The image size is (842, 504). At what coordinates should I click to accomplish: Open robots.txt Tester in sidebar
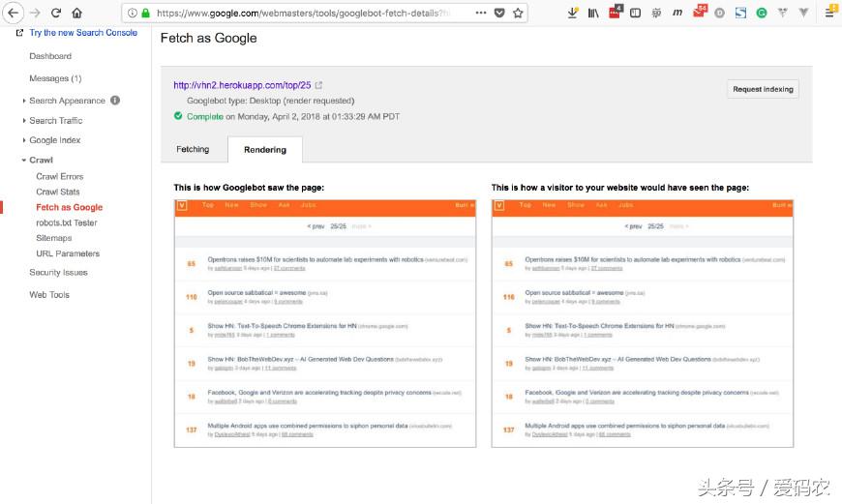67,222
